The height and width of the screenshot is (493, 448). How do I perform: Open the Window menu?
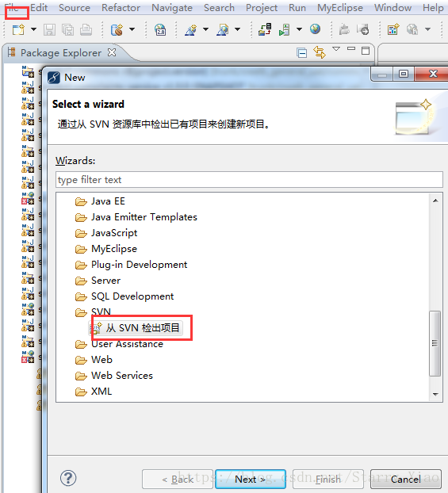coord(392,8)
